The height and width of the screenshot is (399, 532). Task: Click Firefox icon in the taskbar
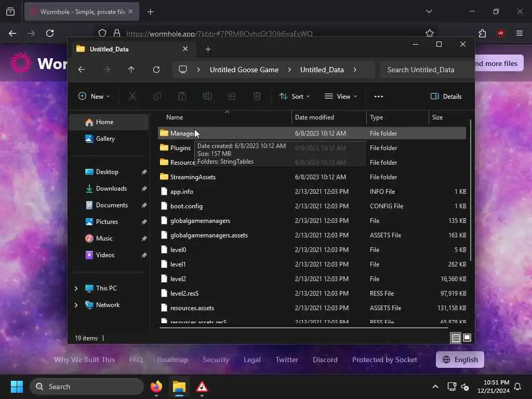tap(156, 387)
